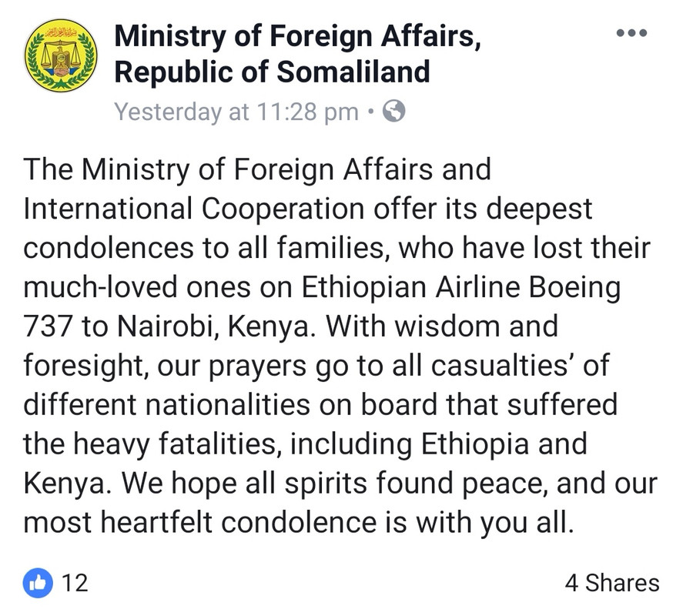Click the We hope all spirits line
683x616 pixels.
(340, 483)
